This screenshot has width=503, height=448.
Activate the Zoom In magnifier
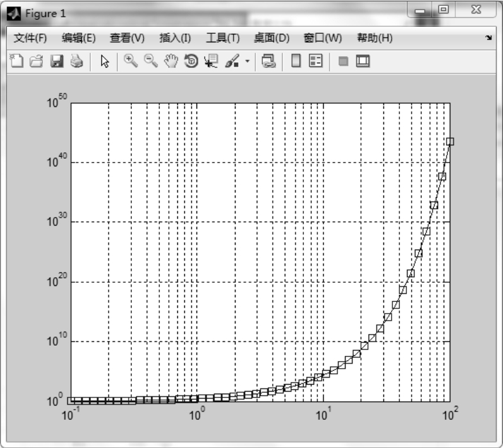[131, 61]
